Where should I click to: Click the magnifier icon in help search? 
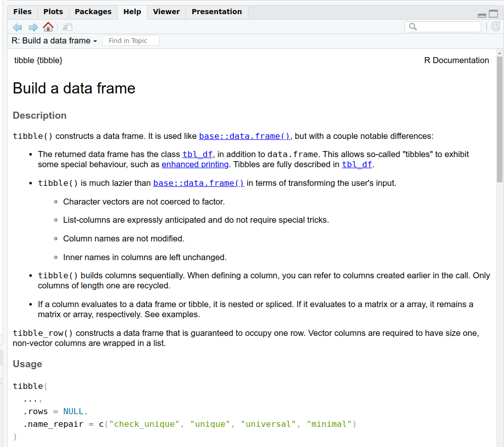click(413, 27)
